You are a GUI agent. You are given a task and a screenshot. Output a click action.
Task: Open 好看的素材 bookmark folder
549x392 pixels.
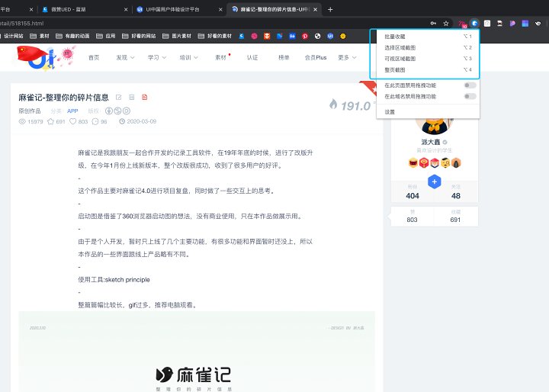point(215,36)
